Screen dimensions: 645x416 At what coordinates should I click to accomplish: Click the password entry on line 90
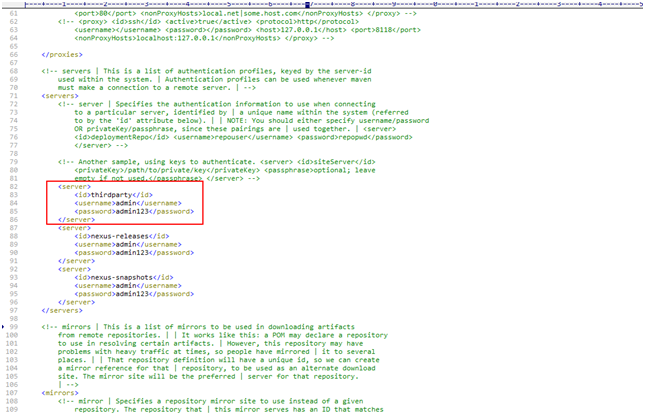(134, 252)
